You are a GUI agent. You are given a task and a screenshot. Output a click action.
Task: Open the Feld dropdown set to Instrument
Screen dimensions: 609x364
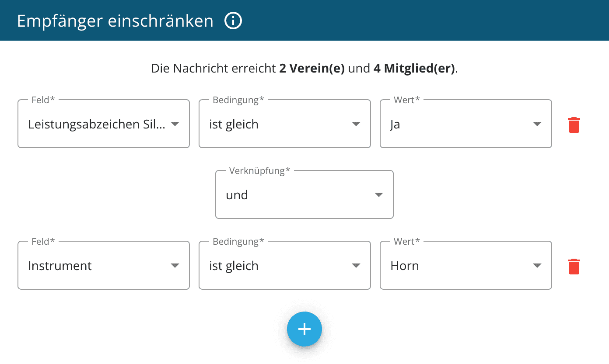97,266
